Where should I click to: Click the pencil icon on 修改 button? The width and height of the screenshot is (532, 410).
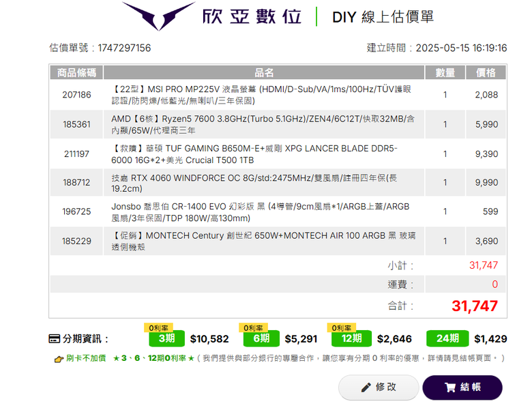[x=366, y=387]
